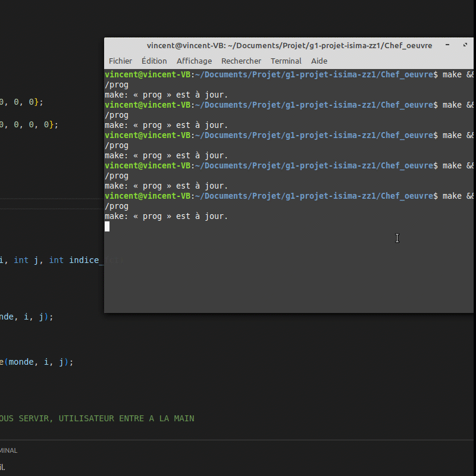Click the 'int indice' parameter in code
This screenshot has height=476, width=476.
point(77,260)
